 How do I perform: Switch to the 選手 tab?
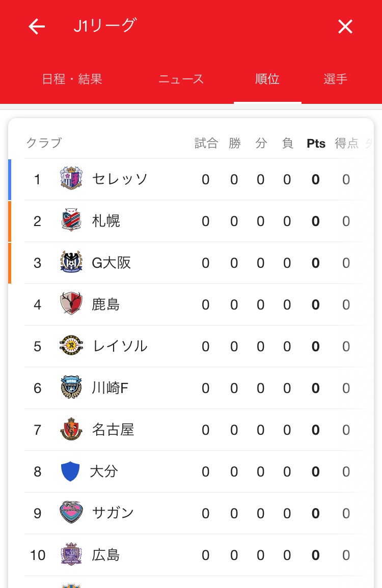pyautogui.click(x=336, y=79)
